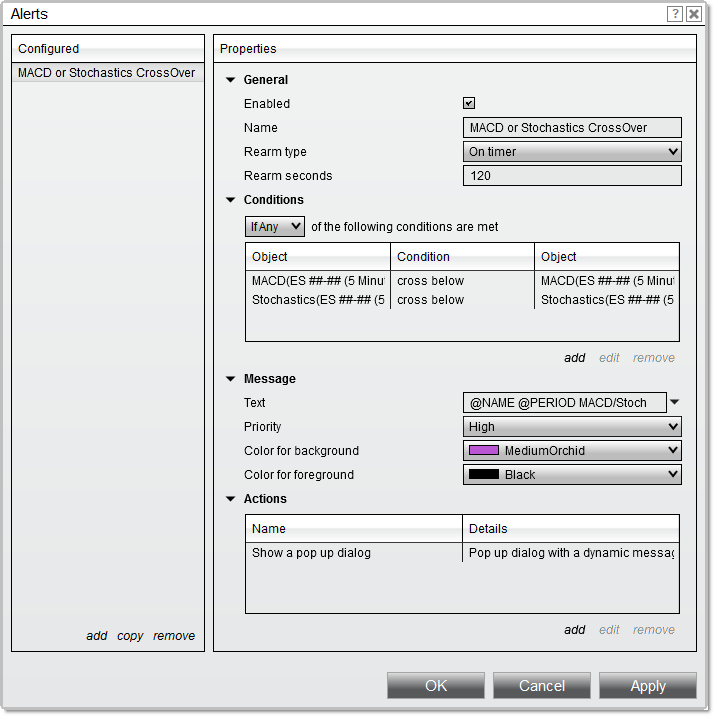
Task: Select the Show a pop up dialog action
Action: coord(353,552)
